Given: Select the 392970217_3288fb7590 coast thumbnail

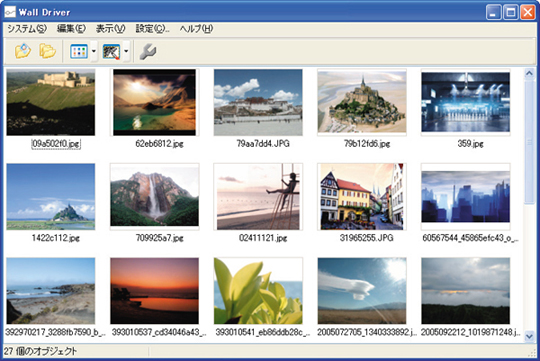Looking at the screenshot, I should 51,291.
